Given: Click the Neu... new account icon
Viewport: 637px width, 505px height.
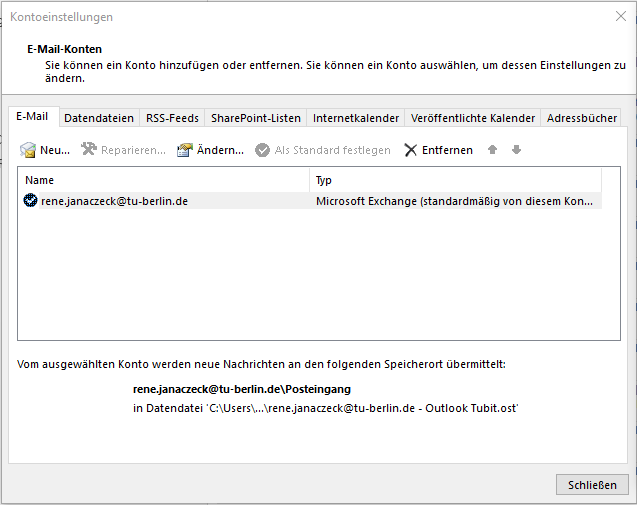Looking at the screenshot, I should click(28, 150).
